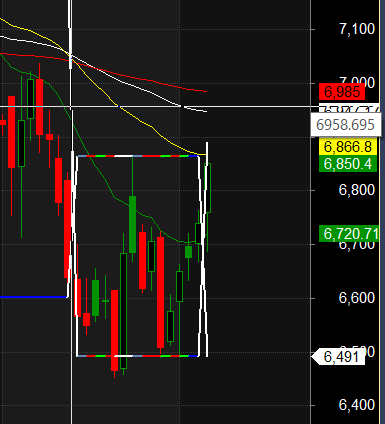Select the top edge of the rectangle drawing

coord(138,156)
